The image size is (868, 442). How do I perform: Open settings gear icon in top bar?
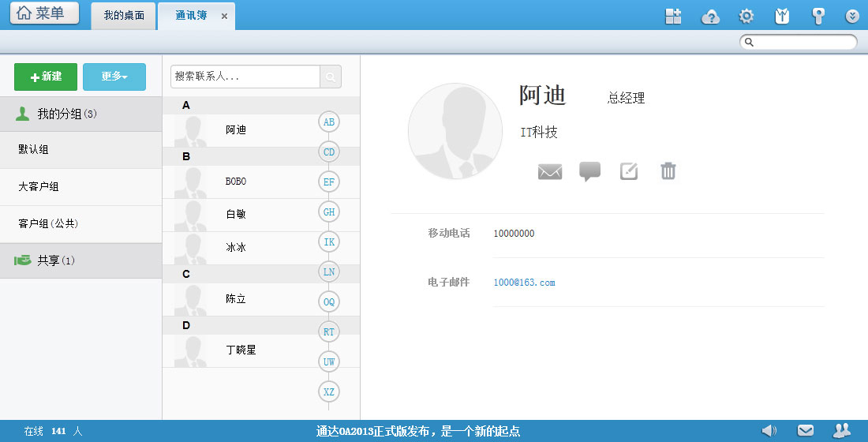746,17
